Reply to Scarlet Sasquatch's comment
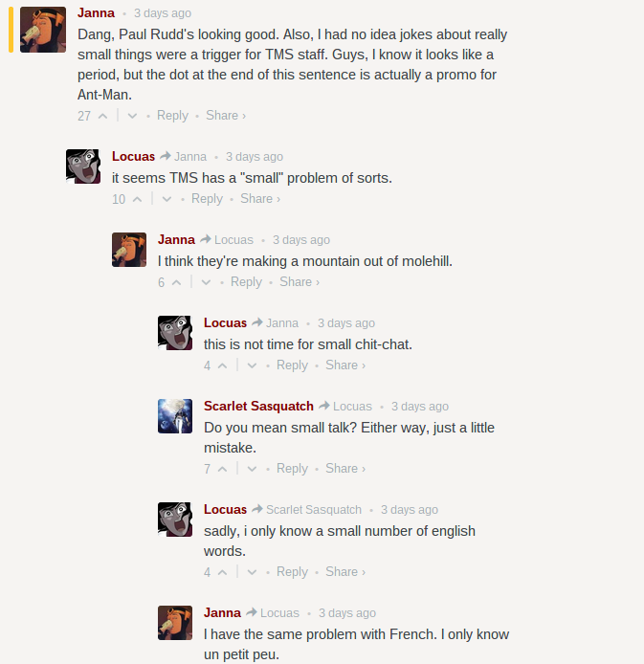Screen dimensions: 644x664 pos(292,469)
